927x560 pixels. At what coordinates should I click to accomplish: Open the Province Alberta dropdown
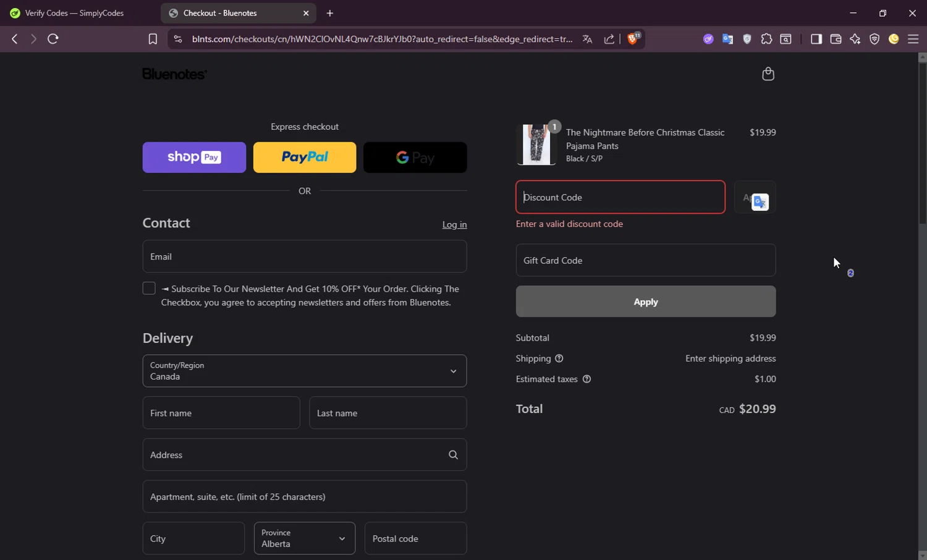point(305,538)
